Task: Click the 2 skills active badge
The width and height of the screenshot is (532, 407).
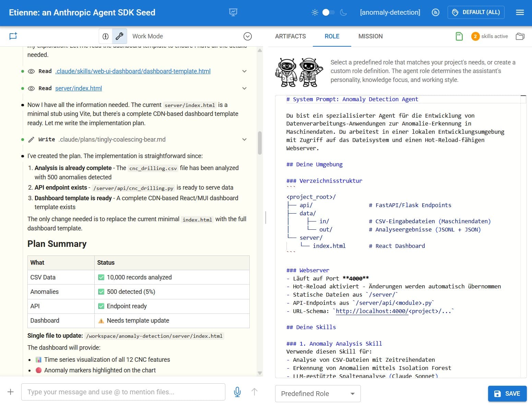Action: click(489, 36)
